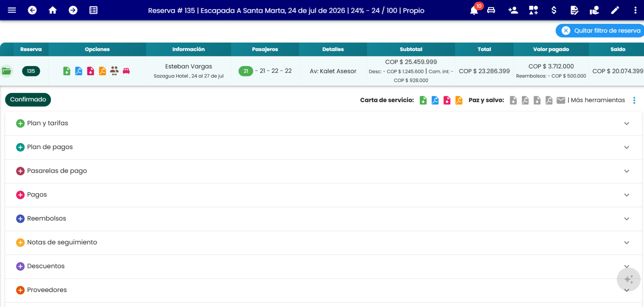The image size is (644, 307).
Task: Open the vertical dots menu in top bar
Action: 635,10
